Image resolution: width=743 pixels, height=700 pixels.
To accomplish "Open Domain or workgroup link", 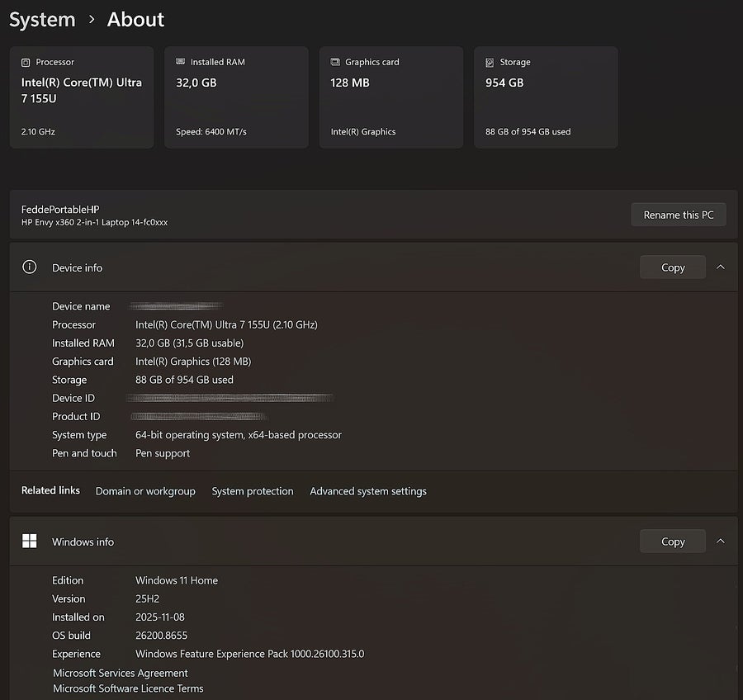I will click(x=145, y=491).
